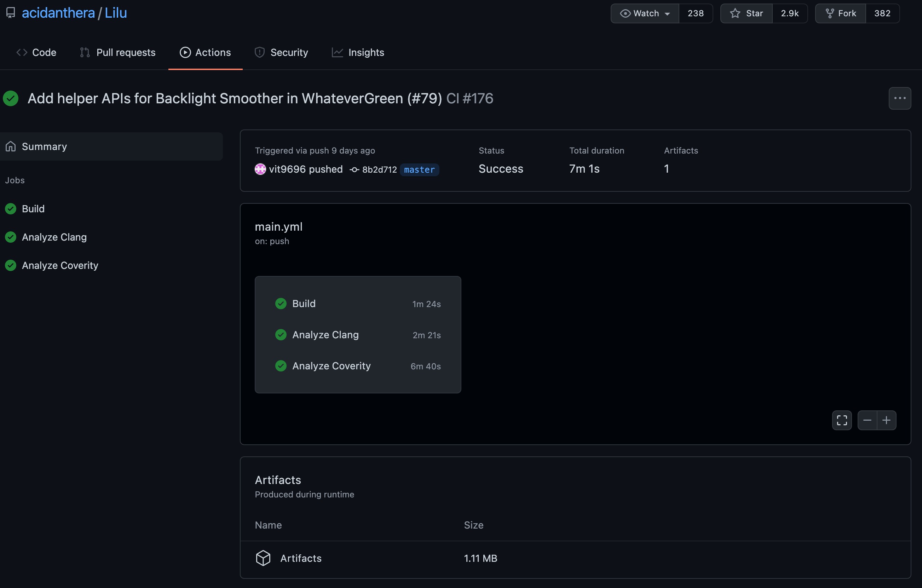Click the master branch label
This screenshot has width=922, height=588.
(419, 169)
